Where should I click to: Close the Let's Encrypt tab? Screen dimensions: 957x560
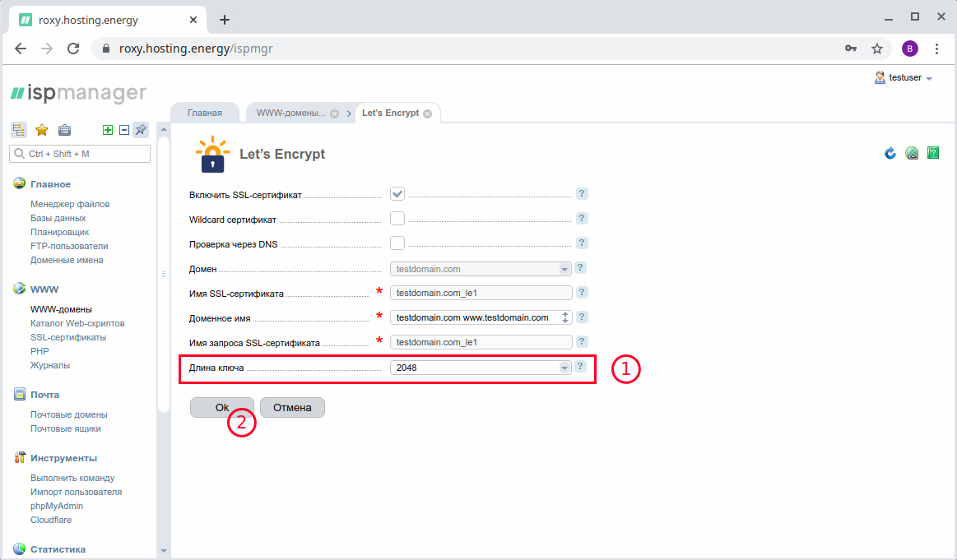click(x=428, y=113)
